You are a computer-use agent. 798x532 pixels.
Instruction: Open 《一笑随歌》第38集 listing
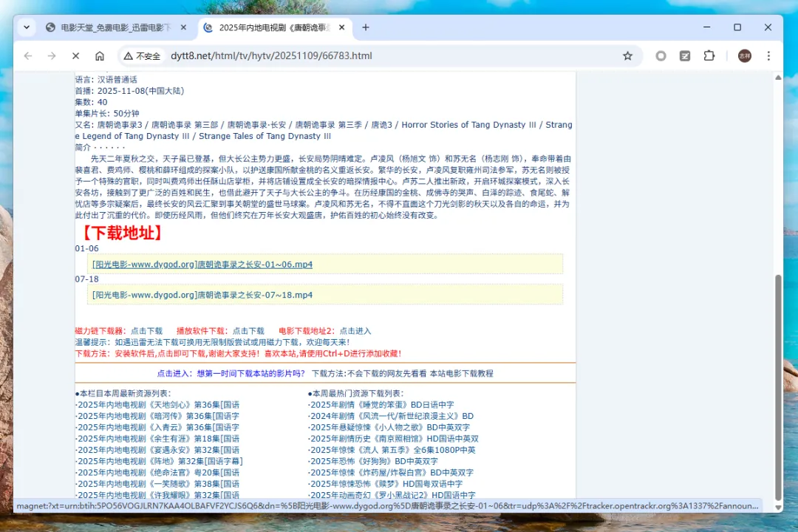[158, 484]
